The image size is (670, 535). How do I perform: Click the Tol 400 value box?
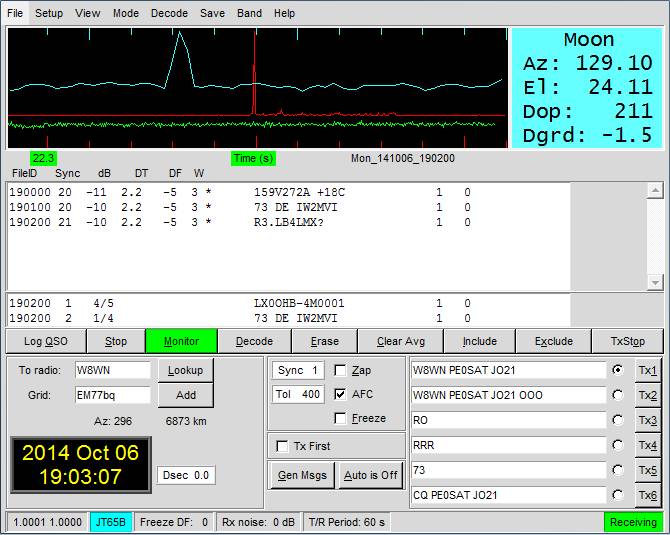coord(298,394)
